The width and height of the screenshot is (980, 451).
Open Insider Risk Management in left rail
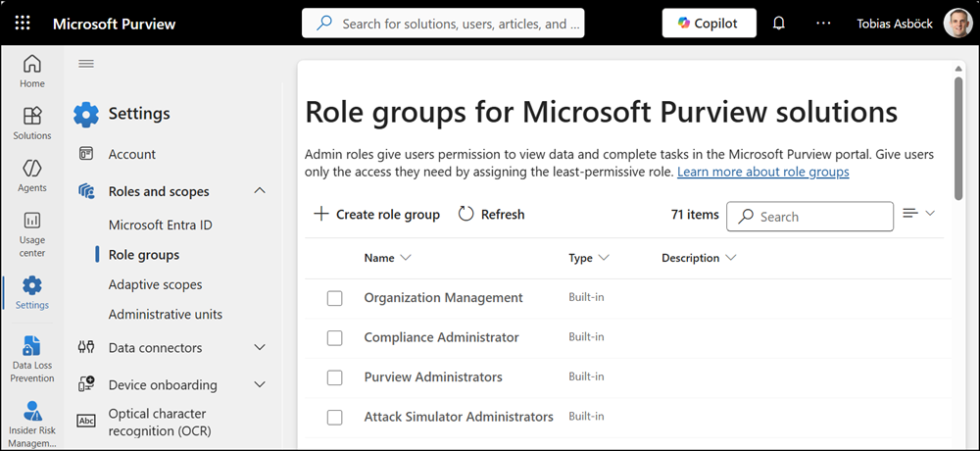(x=32, y=425)
